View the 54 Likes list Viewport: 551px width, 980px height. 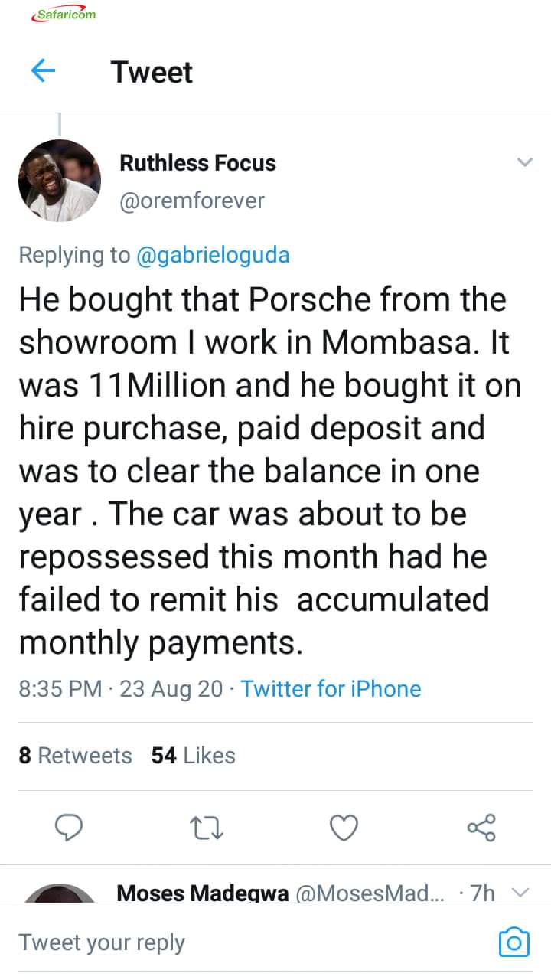193,756
